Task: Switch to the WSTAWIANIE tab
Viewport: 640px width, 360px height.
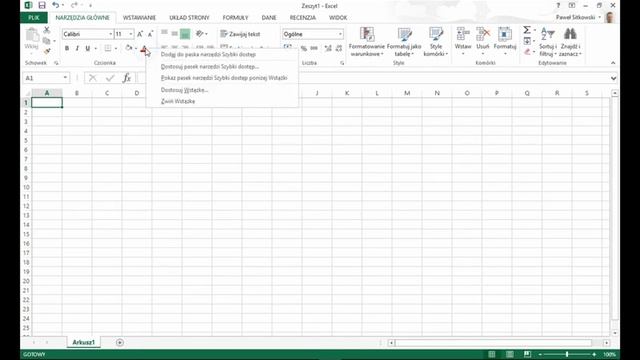Action: click(139, 18)
